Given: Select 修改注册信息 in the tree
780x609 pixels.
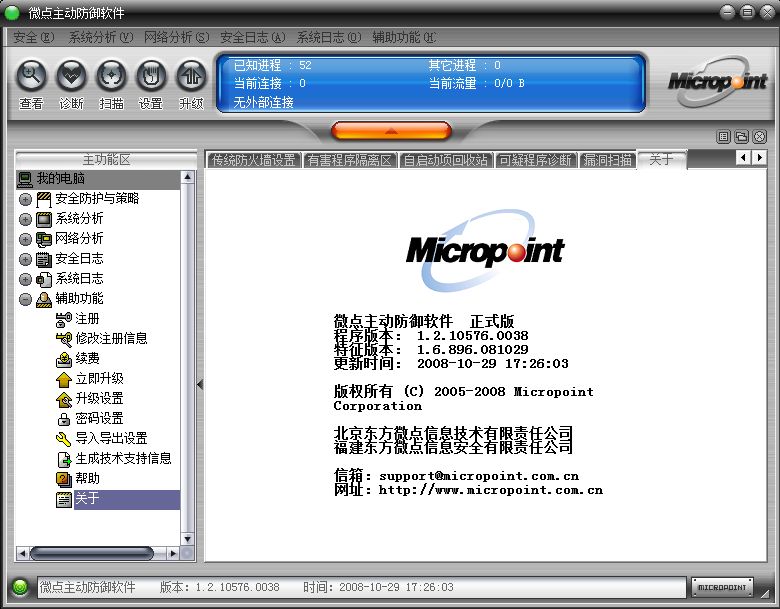Looking at the screenshot, I should tap(111, 338).
